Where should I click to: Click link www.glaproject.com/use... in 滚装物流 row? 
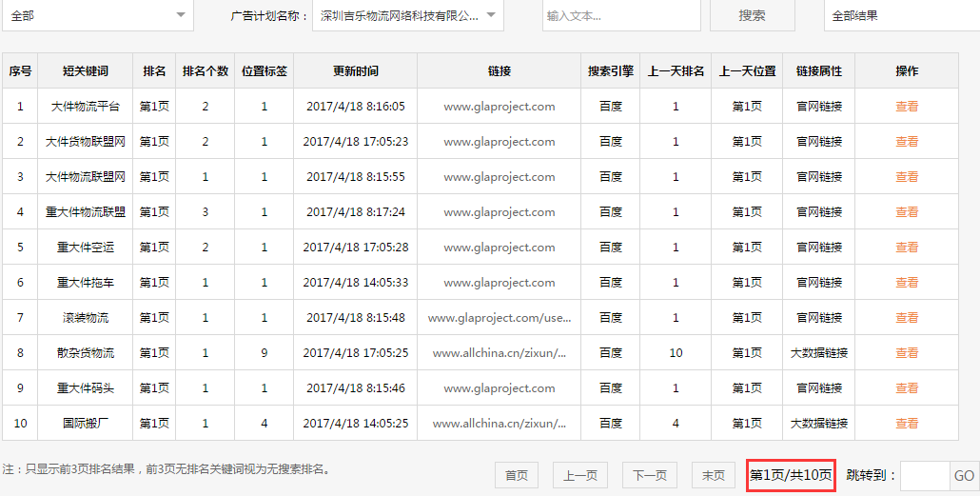coord(500,318)
